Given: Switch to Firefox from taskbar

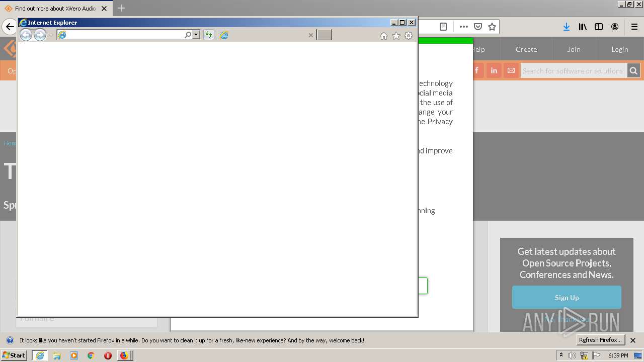Looking at the screenshot, I should click(x=124, y=355).
